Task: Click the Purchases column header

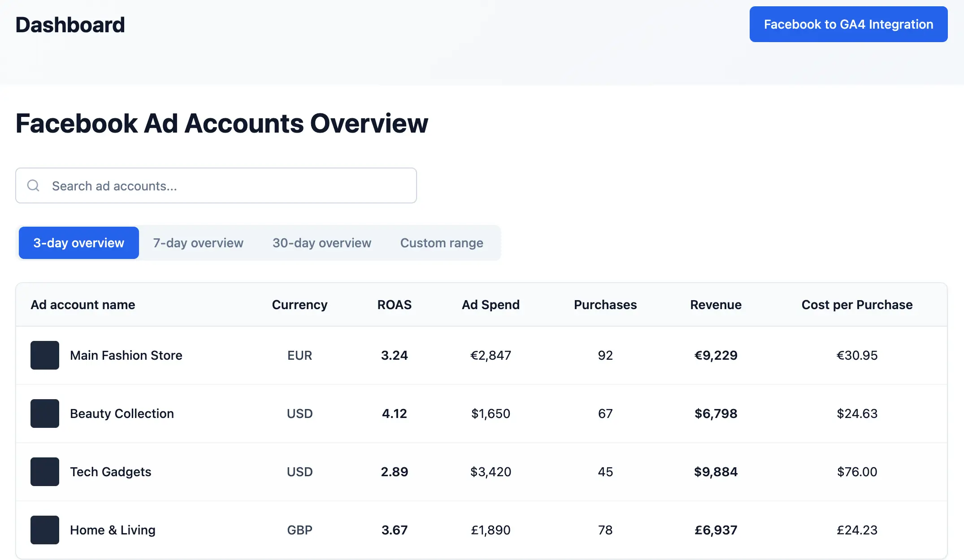Action: (605, 305)
